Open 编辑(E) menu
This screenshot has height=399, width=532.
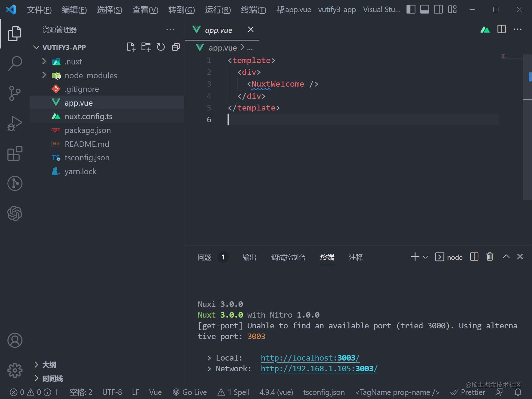tap(74, 10)
